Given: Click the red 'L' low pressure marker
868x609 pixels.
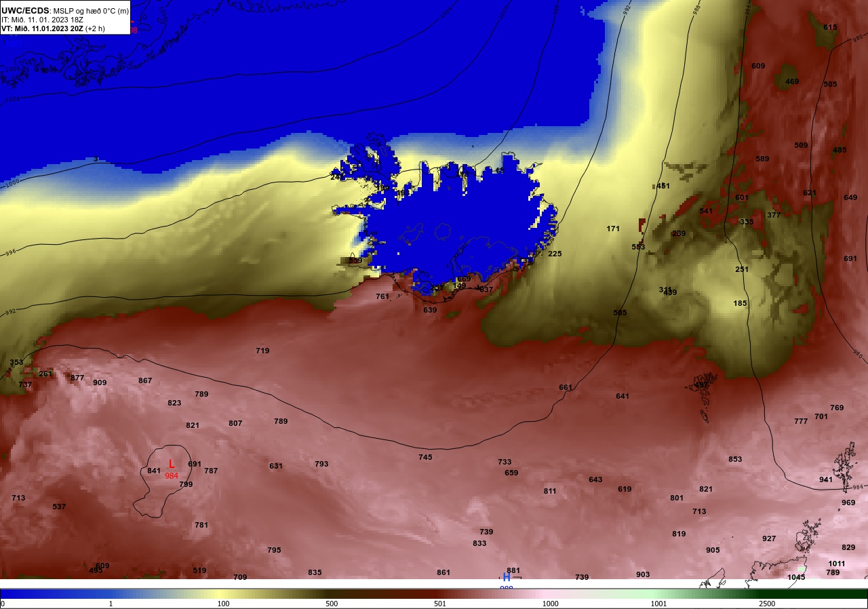Looking at the screenshot, I should pos(172,465).
